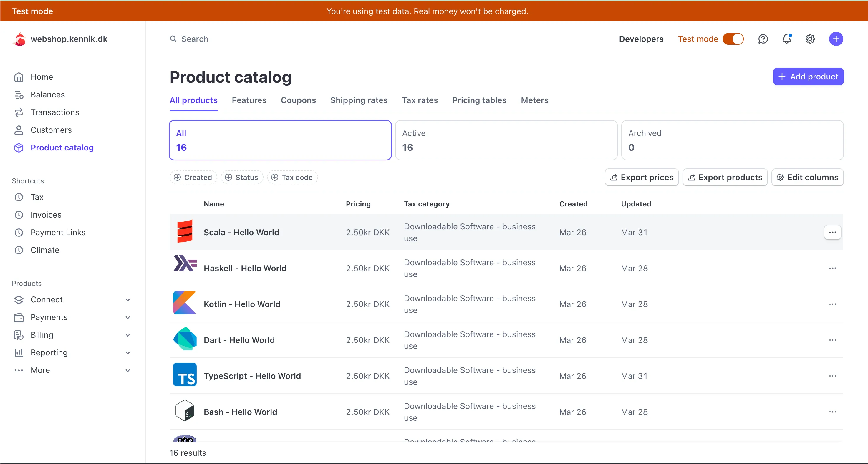
Task: Click the Invoices shortcut clock icon
Action: coord(19,215)
